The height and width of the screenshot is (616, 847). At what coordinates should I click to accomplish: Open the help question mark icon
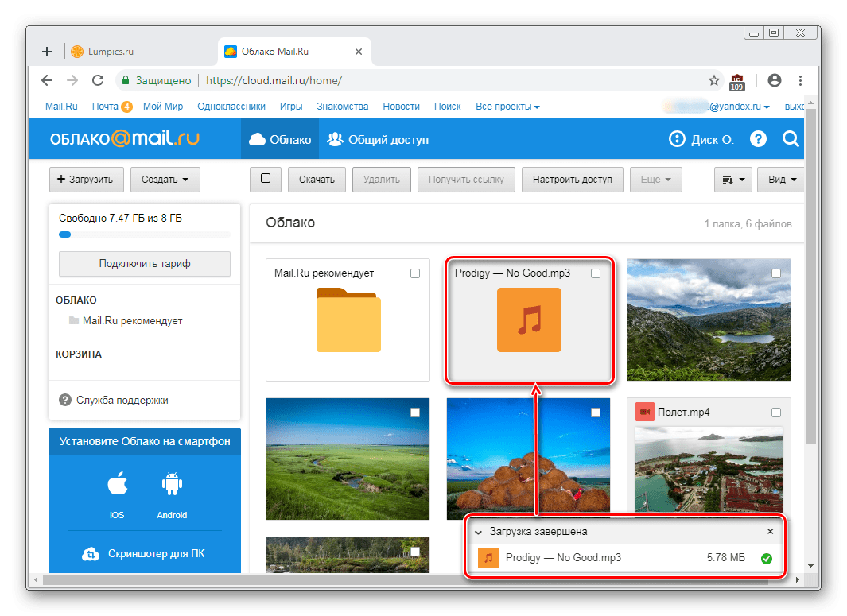click(758, 139)
